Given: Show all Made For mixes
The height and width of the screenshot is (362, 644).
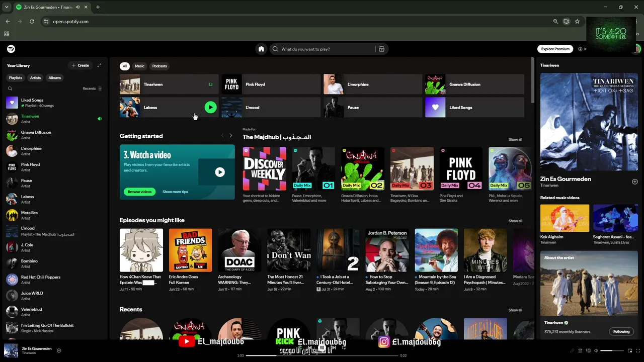Looking at the screenshot, I should click(515, 139).
